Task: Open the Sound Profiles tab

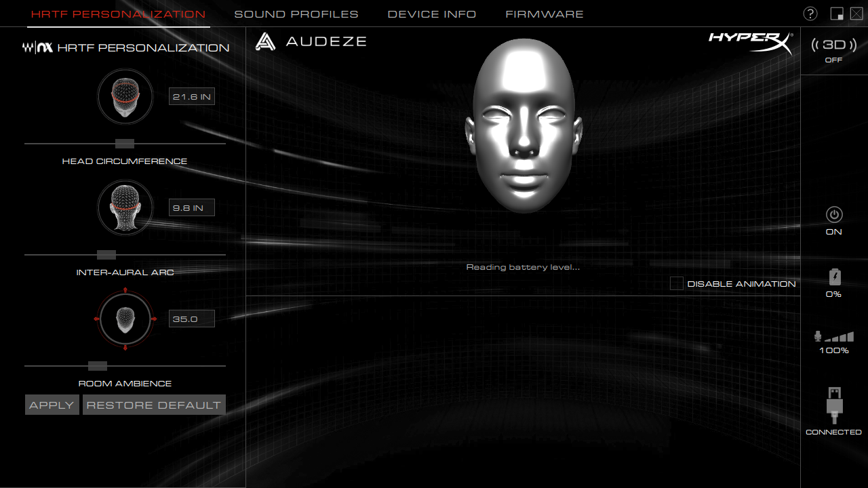Action: [x=296, y=14]
